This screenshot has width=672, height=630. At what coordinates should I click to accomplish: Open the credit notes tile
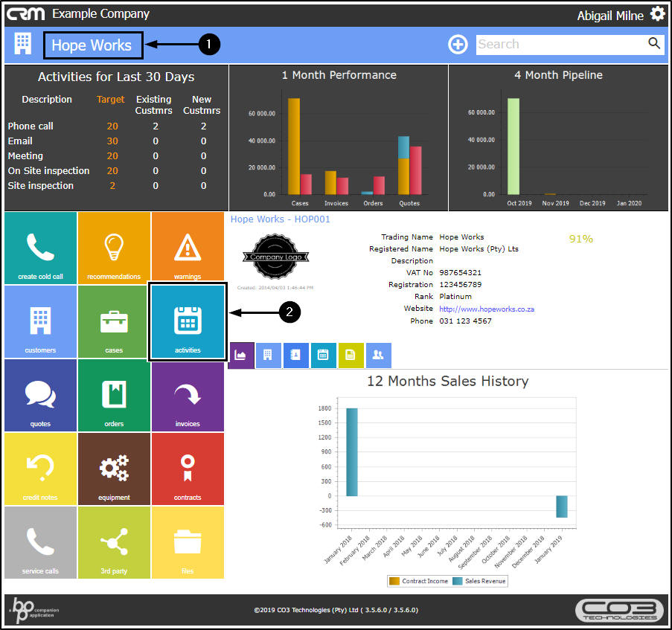coord(40,469)
